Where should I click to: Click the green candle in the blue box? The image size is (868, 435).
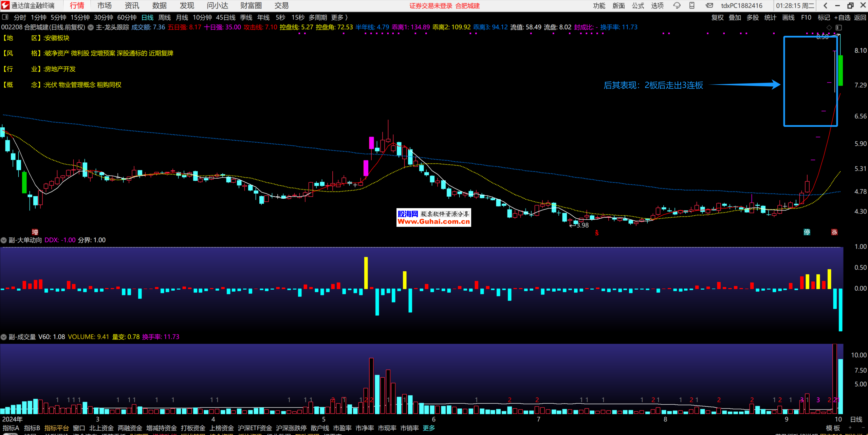click(841, 70)
